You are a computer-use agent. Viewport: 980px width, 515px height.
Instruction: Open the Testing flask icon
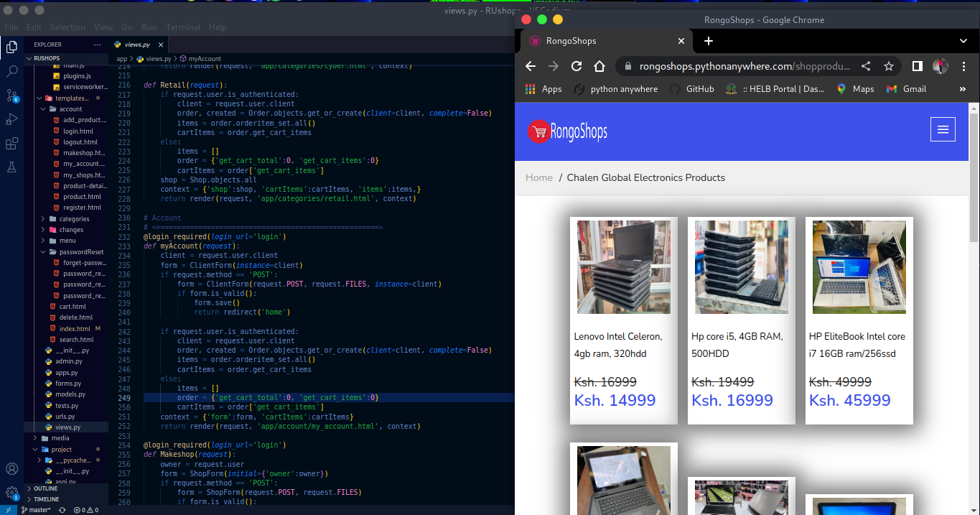coord(12,167)
